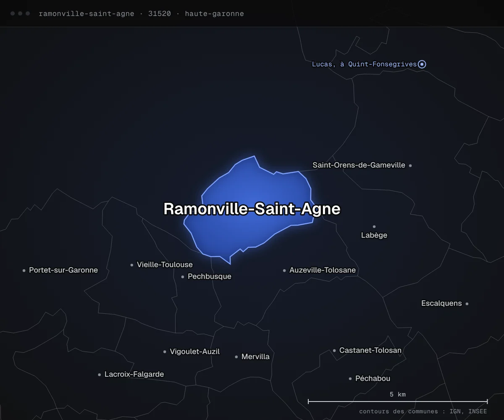Click the Vigoulet-Auzil label
The width and height of the screenshot is (504, 420).
pos(194,352)
